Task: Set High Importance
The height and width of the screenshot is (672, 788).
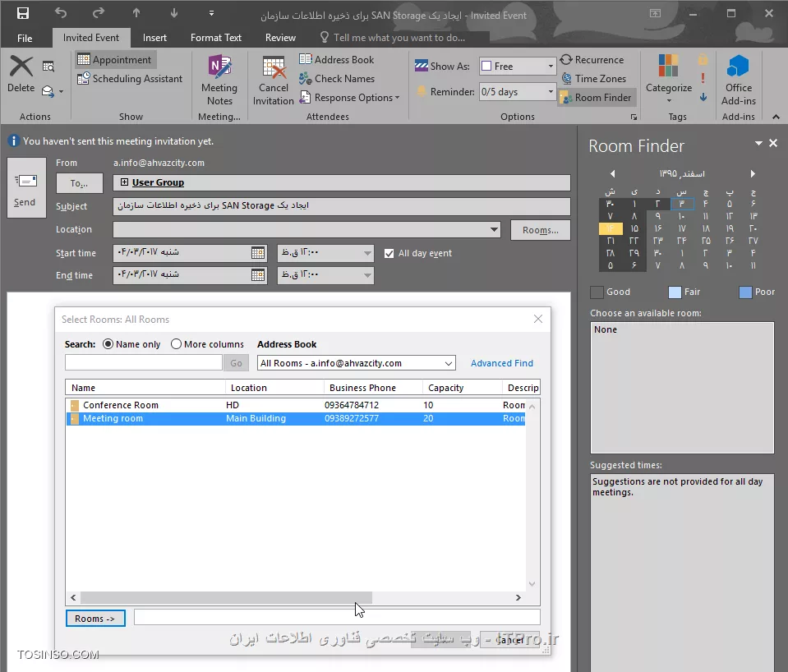Action: coord(703,78)
